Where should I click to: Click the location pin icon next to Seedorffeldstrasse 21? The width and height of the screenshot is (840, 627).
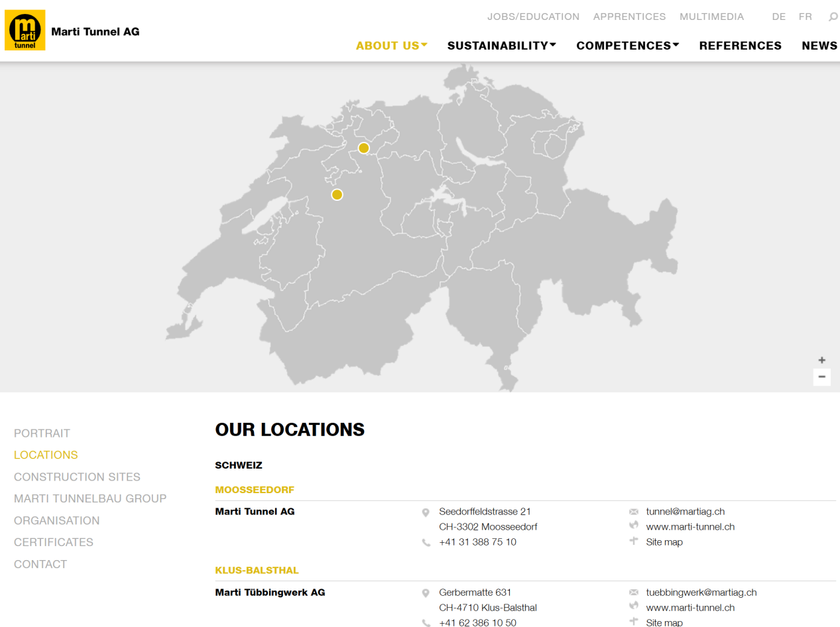click(x=426, y=512)
